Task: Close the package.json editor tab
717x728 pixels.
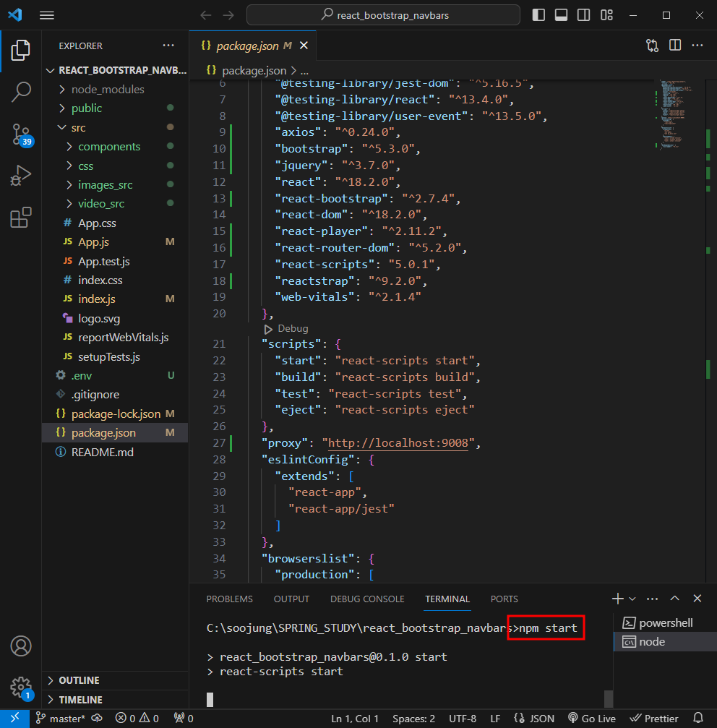Action: click(304, 46)
